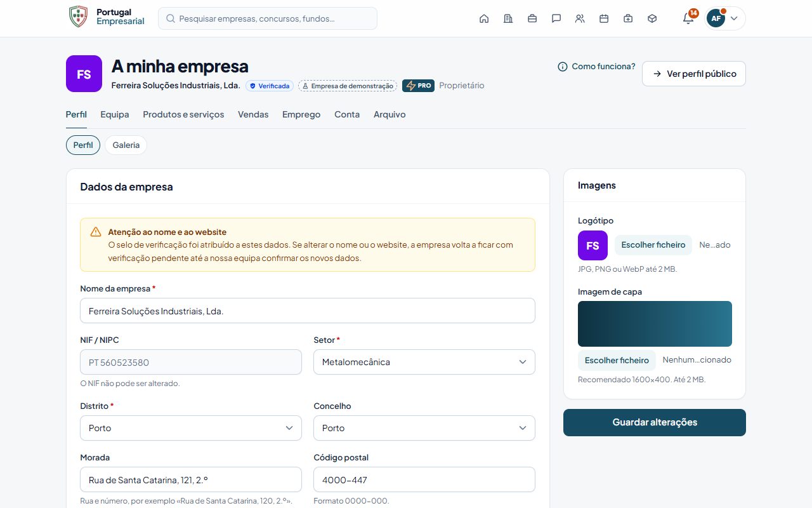Click the FS logo thumbnail under Logótipo

click(593, 245)
